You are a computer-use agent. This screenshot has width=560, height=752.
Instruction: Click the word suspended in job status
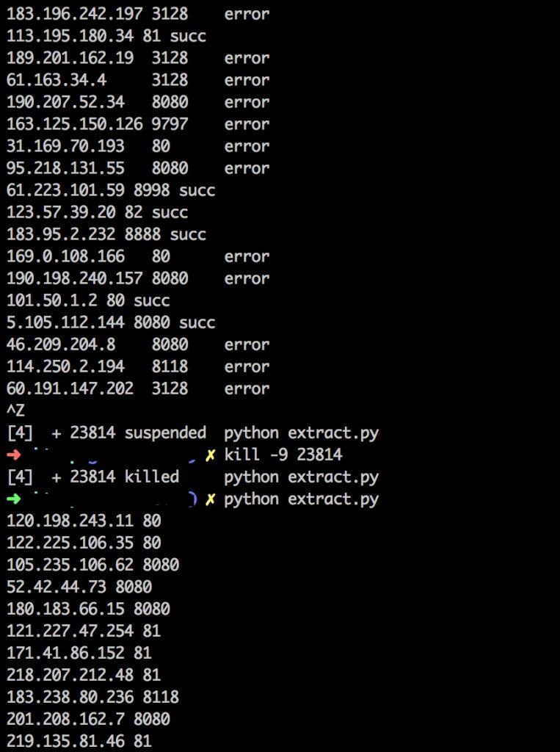[165, 433]
